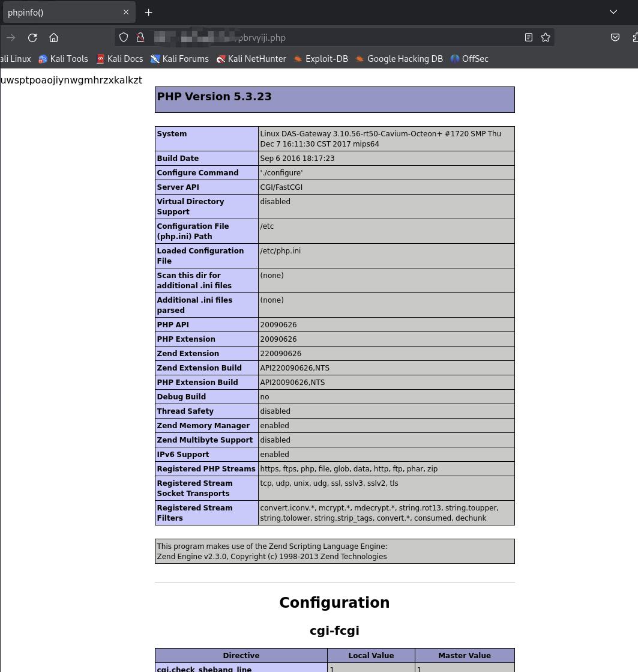The height and width of the screenshot is (672, 638).
Task: Click the forward navigation arrow
Action: coord(11,38)
